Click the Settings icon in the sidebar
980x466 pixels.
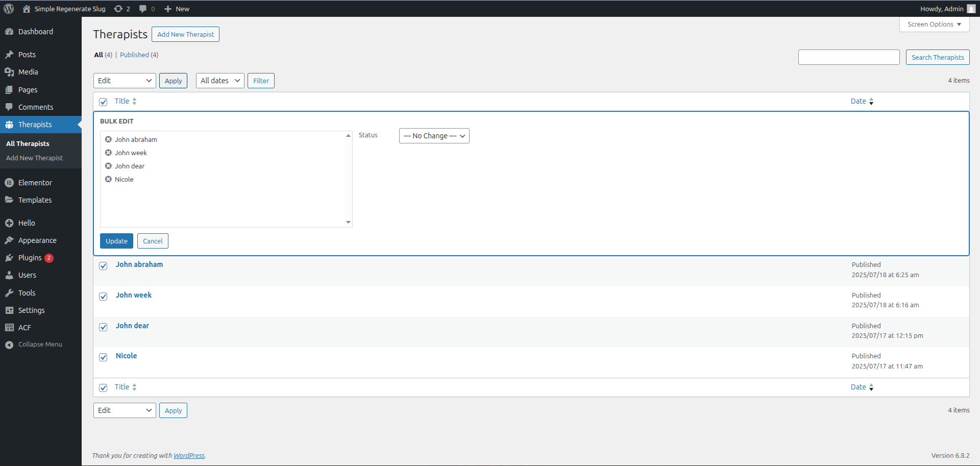9,310
